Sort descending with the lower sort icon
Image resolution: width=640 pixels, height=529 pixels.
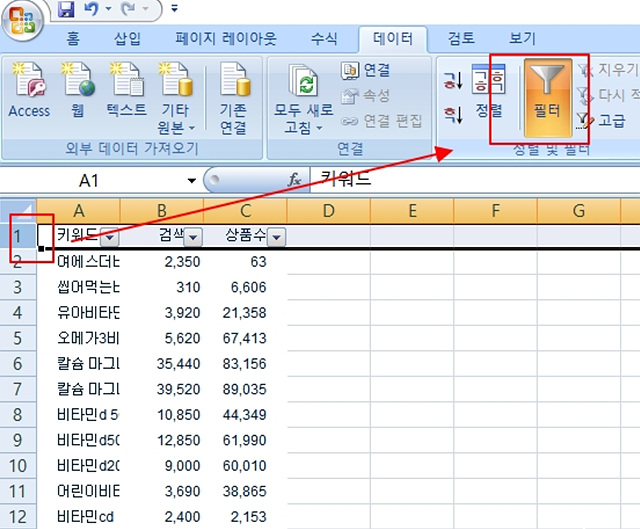point(453,115)
